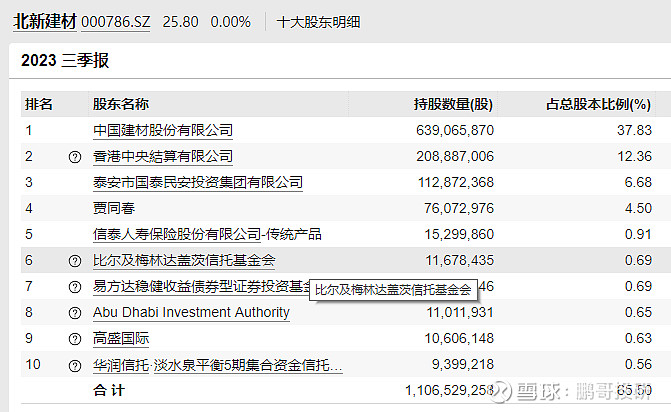This screenshot has height=412, width=671.
Task: Select the share count 112,872,368
Action: [x=456, y=182]
